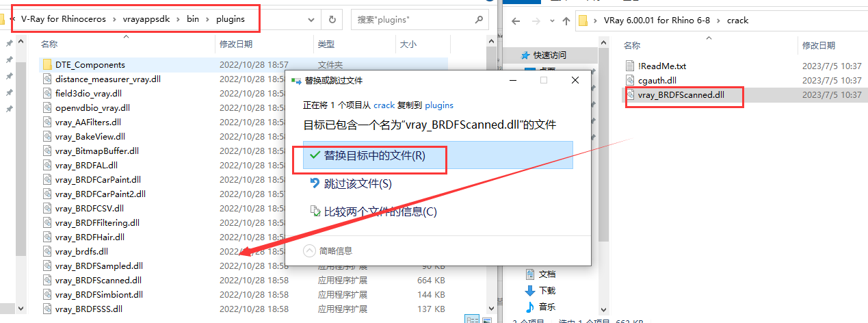Click vrayappsdk in the breadcrumb path

[147, 19]
